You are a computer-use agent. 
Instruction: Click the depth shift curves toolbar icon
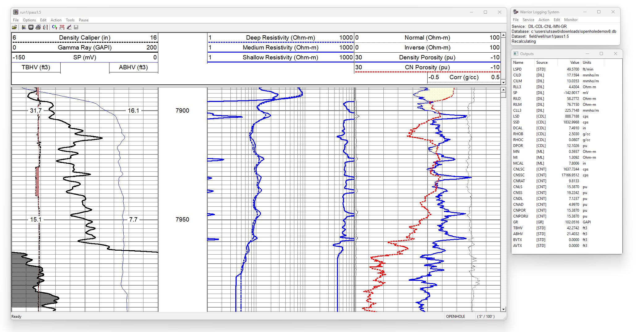point(45,27)
